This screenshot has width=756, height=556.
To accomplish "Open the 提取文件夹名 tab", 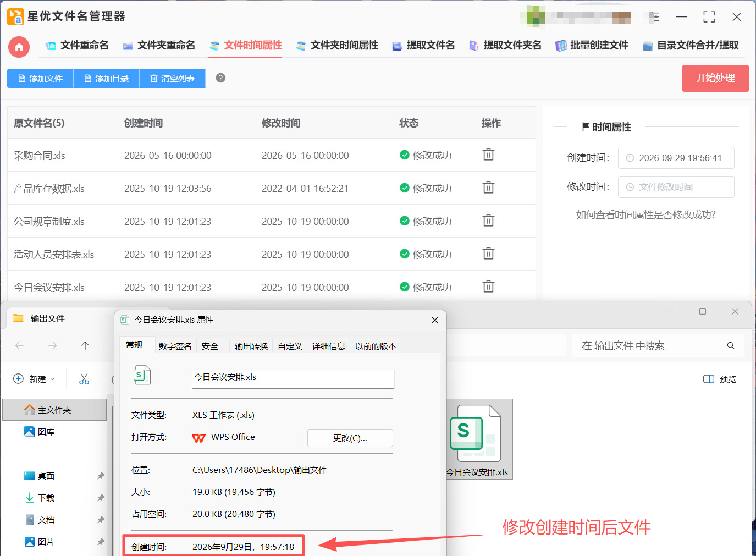I will (505, 46).
